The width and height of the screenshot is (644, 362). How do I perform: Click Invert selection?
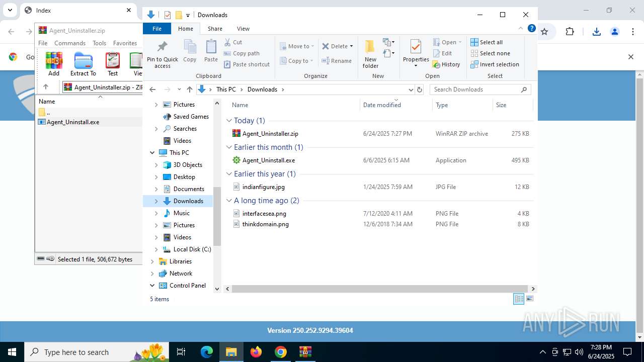point(495,64)
